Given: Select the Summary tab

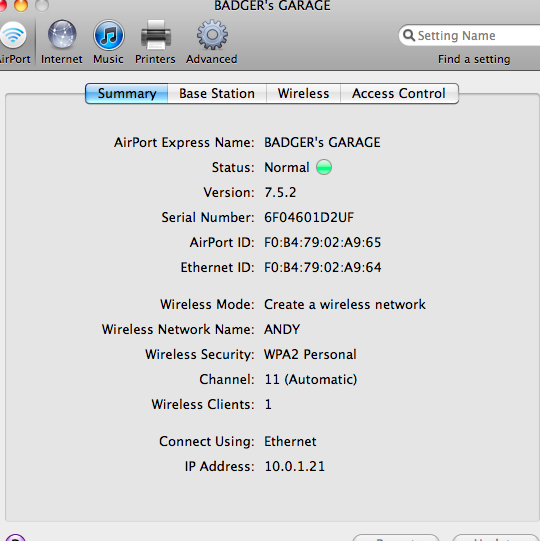Looking at the screenshot, I should (127, 94).
